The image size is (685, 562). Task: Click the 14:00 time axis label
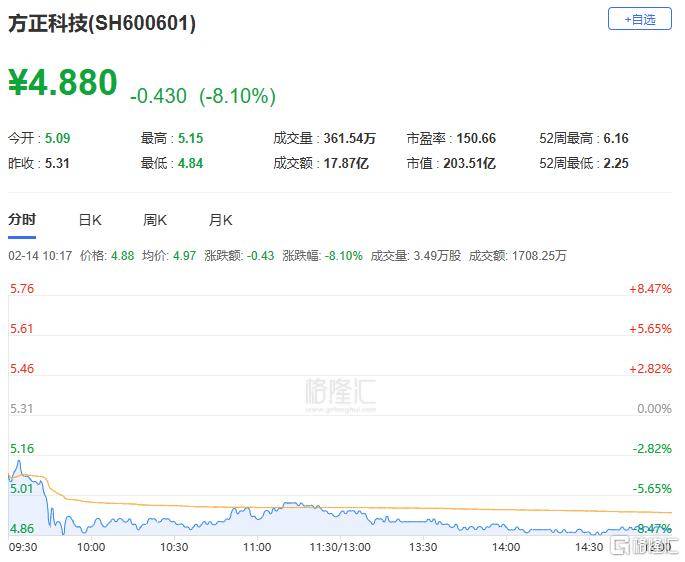pos(506,547)
